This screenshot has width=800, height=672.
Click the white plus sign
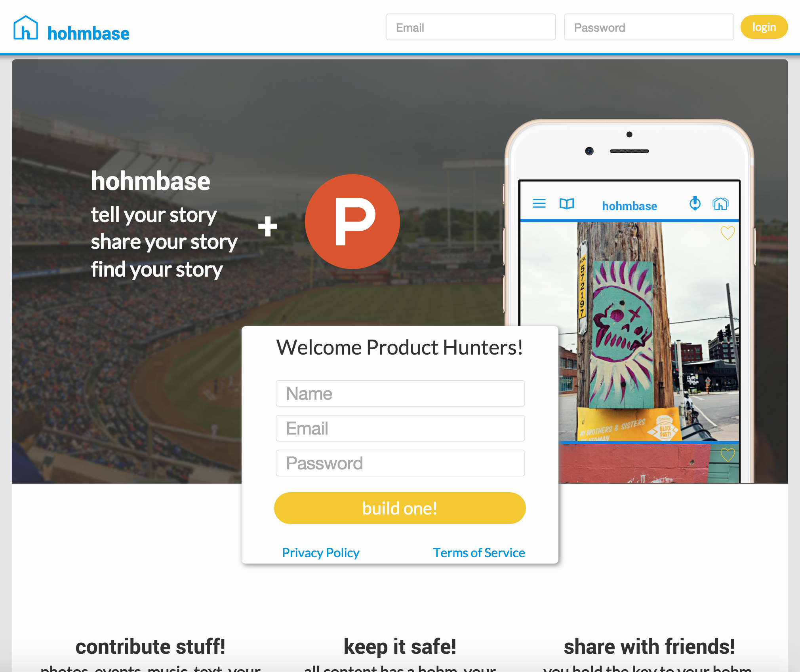268,226
